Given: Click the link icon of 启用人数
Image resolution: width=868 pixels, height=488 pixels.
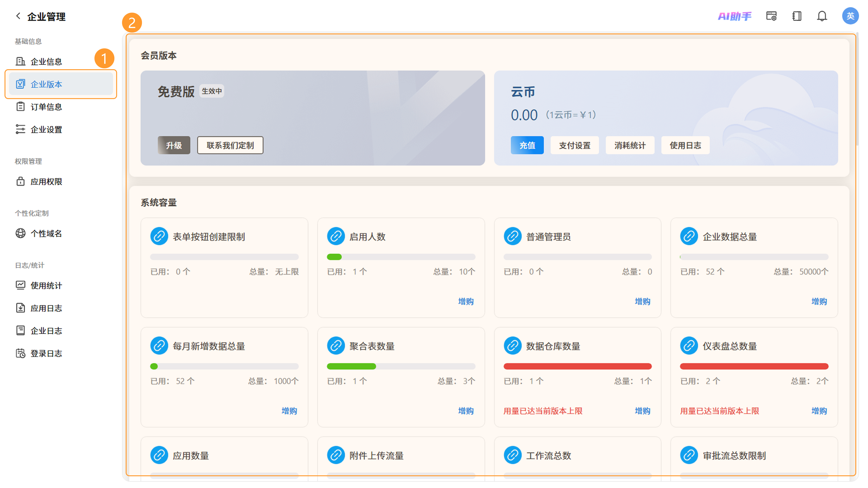Looking at the screenshot, I should [336, 236].
